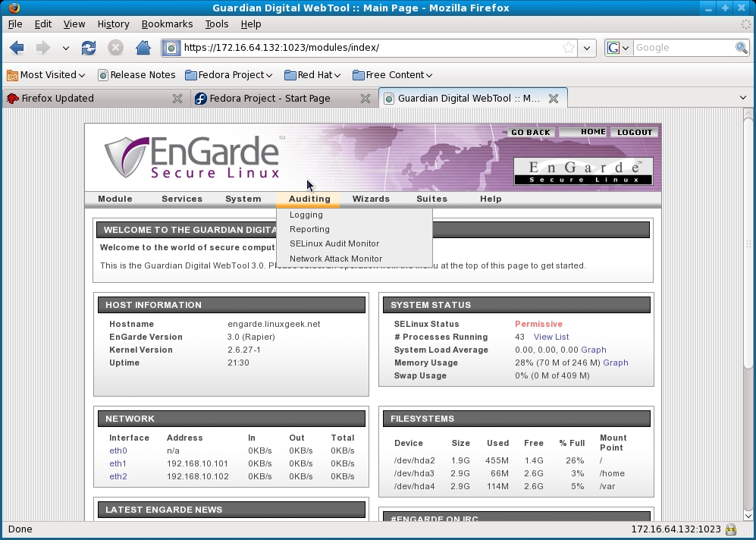
Task: Close the Firefox Updated tab
Action: 177,99
